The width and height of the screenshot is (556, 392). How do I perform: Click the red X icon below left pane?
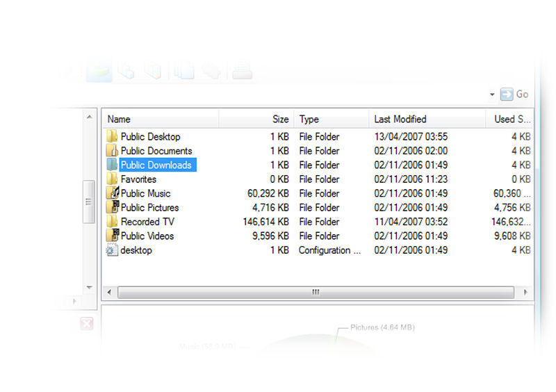point(86,323)
